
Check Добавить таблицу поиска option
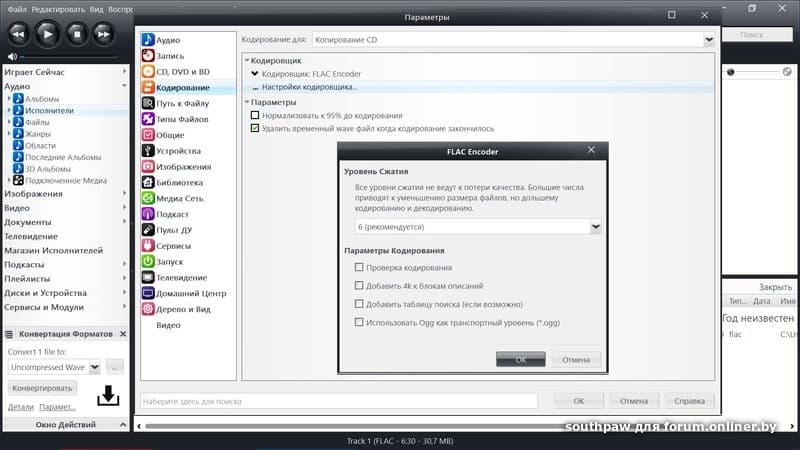(x=359, y=304)
